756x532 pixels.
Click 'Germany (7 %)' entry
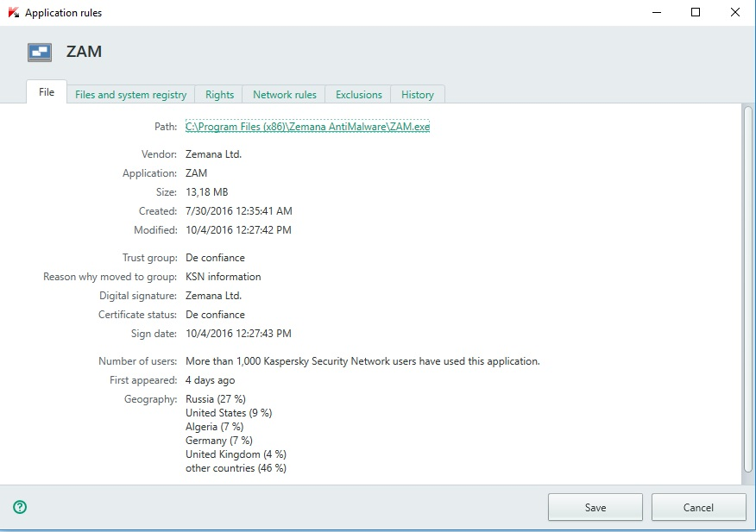tap(219, 441)
